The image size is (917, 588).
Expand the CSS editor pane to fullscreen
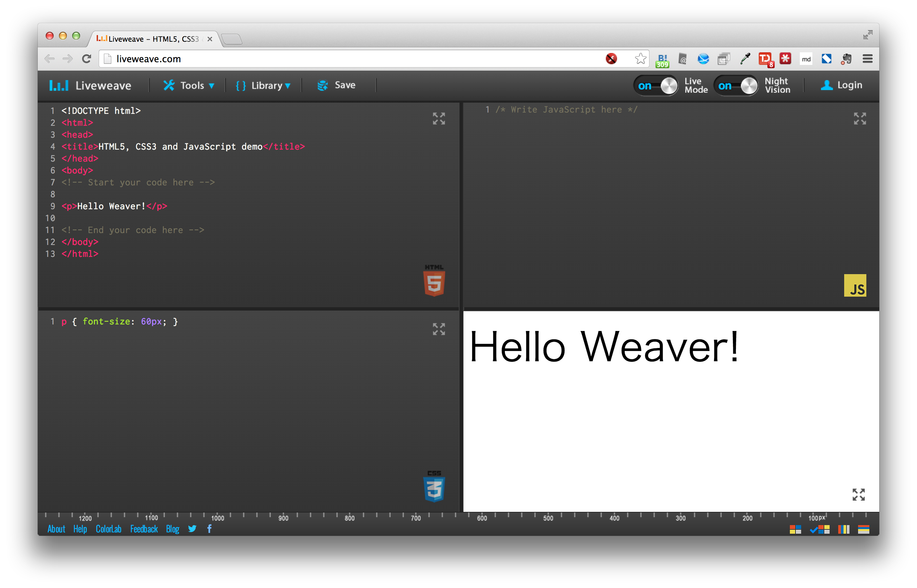click(439, 329)
